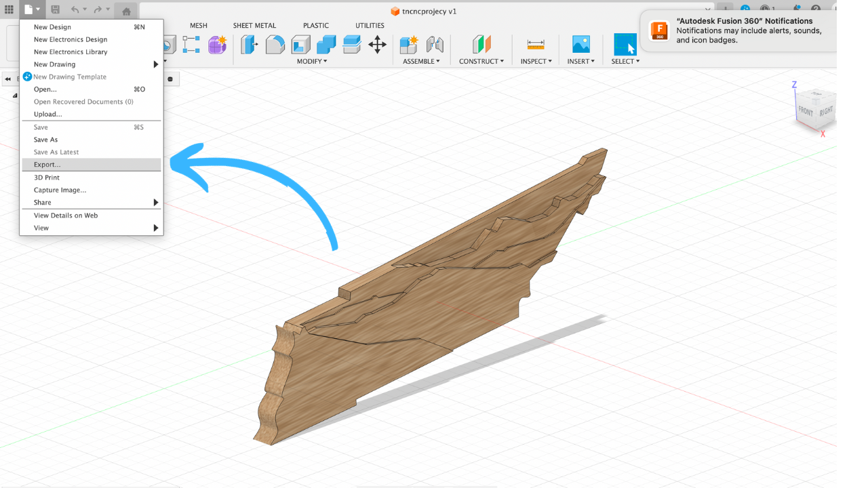Open the job status clock icon
The image size is (868, 488).
(765, 9)
